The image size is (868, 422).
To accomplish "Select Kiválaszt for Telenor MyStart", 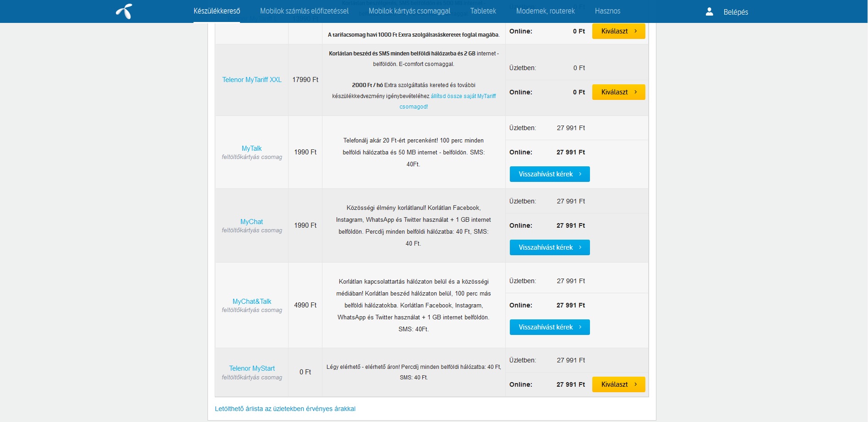I will [x=618, y=384].
